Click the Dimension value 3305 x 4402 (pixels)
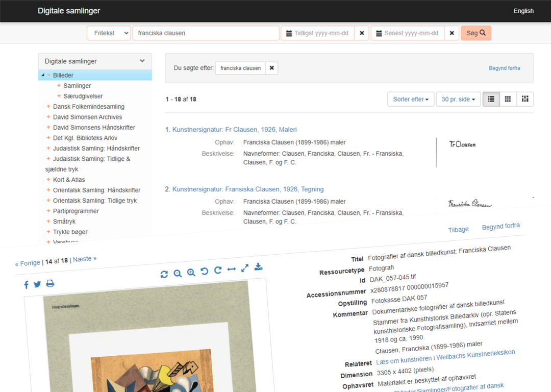551x392 pixels. [x=405, y=371]
